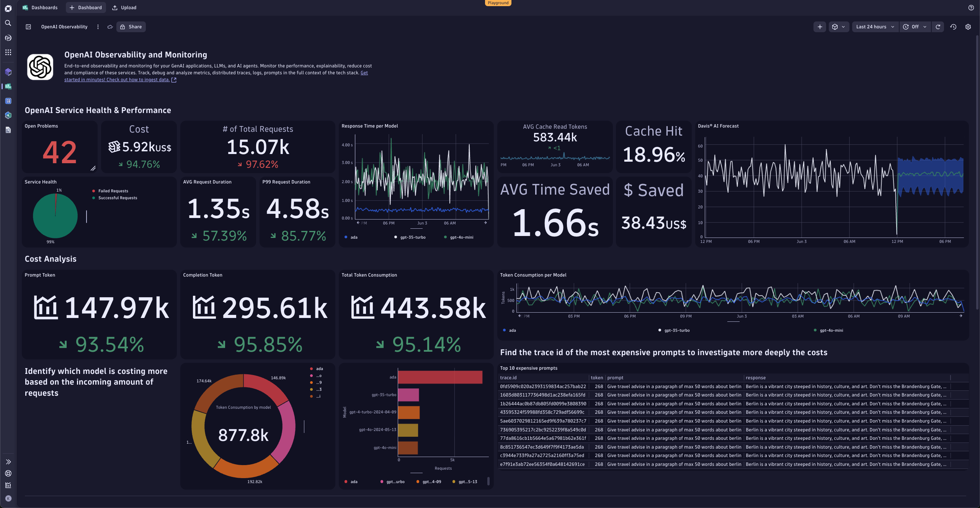Screen dimensions: 980x508
Task: Click the Playground badge
Action: pos(498,3)
